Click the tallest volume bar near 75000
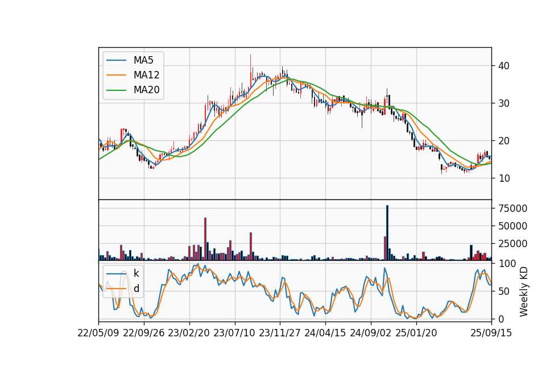Image resolution: width=546 pixels, height=392 pixels. (387, 233)
